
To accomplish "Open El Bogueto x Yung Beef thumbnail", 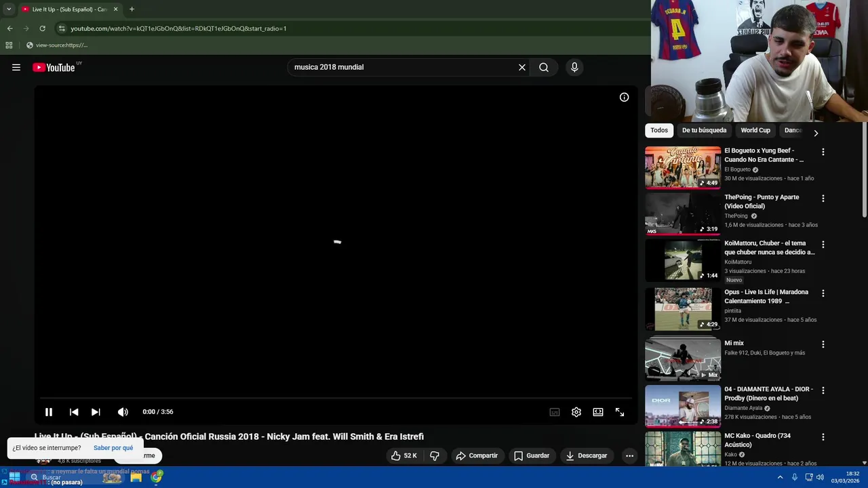I will coord(683,167).
